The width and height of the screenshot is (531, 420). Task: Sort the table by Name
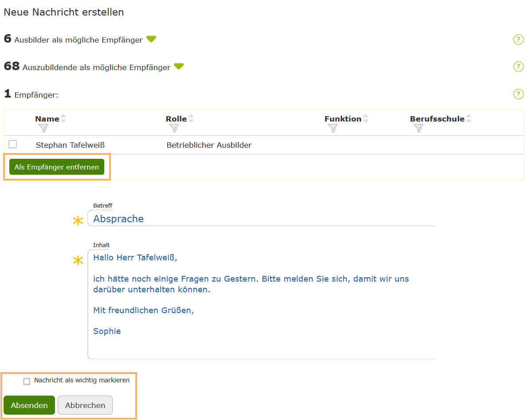(x=63, y=118)
